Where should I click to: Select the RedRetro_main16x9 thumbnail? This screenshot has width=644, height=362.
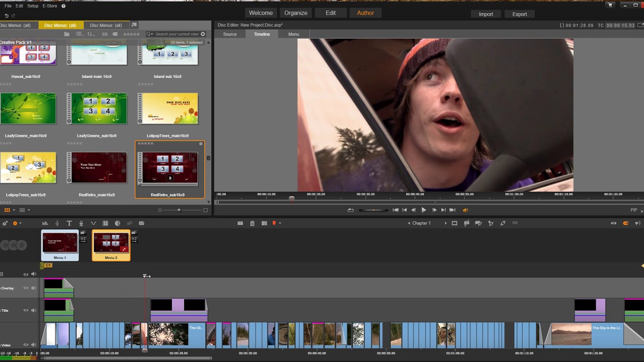point(97,167)
